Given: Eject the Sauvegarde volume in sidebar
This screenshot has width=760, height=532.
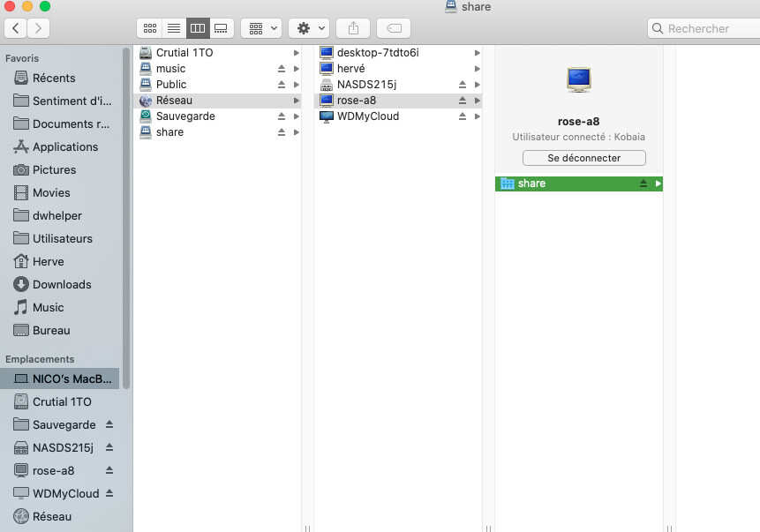Looking at the screenshot, I should 109,424.
